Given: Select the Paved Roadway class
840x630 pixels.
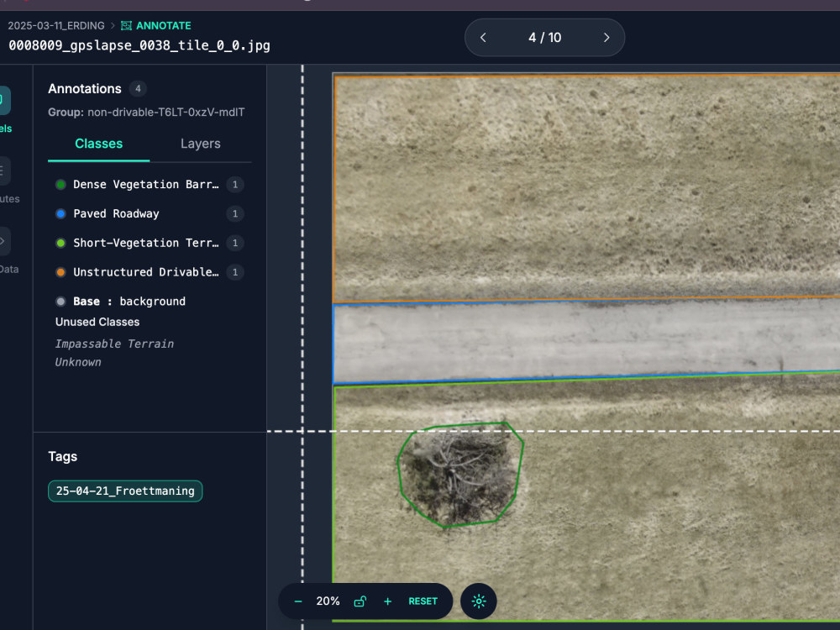Looking at the screenshot, I should click(150, 213).
